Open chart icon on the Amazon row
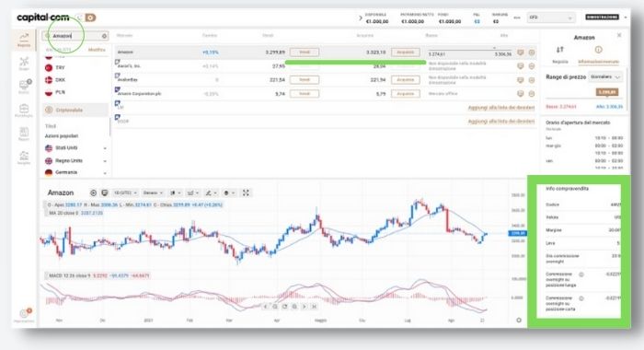 point(521,52)
